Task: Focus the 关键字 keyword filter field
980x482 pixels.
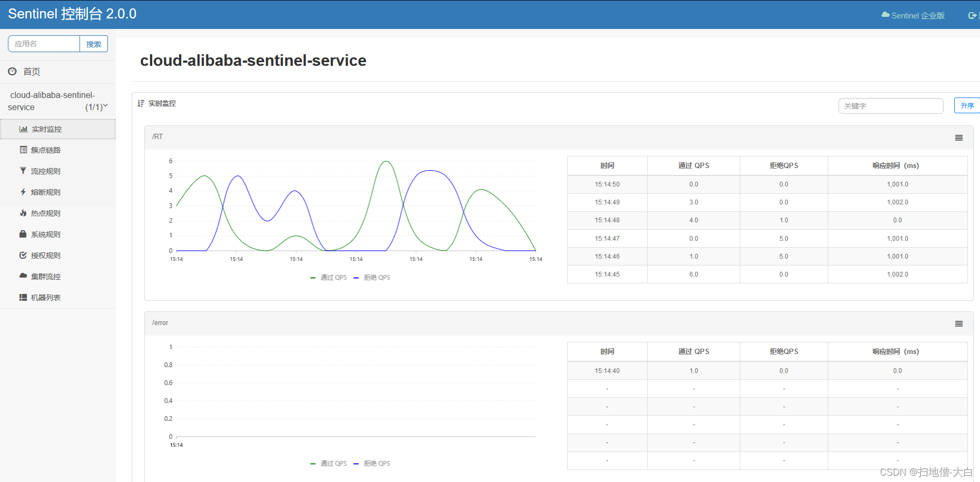Action: (x=890, y=106)
